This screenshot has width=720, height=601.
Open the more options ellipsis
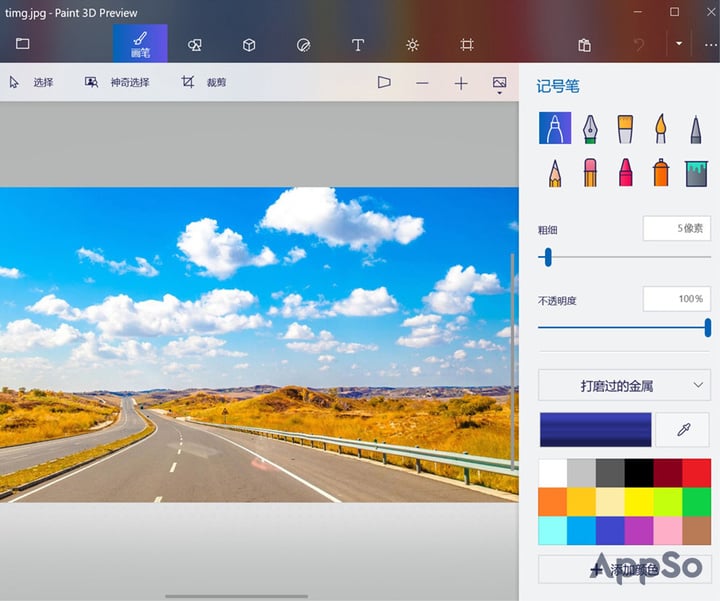[x=710, y=45]
